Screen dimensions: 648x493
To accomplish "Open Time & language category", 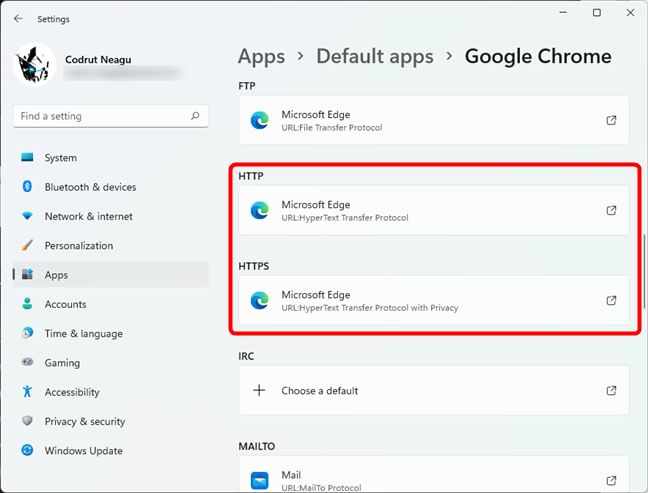I will coord(110,333).
